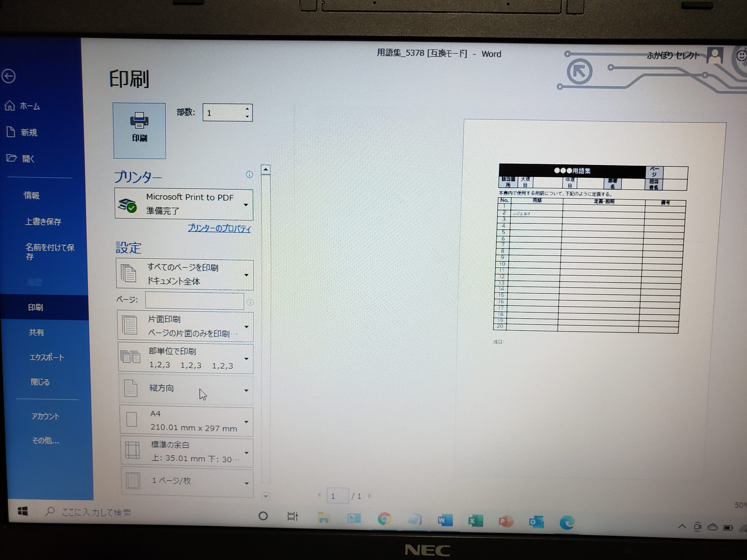The image size is (747, 560).
Task: Open Microsoft Edge from the taskbar
Action: [567, 523]
